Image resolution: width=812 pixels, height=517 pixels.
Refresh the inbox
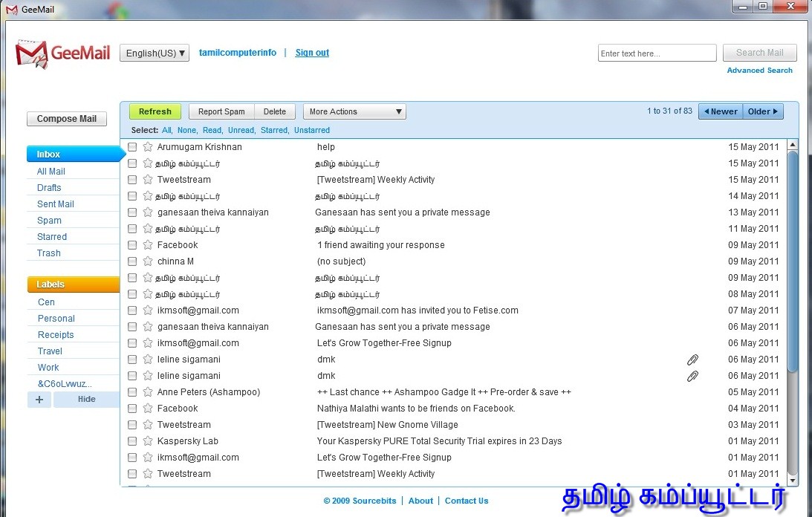[x=155, y=111]
